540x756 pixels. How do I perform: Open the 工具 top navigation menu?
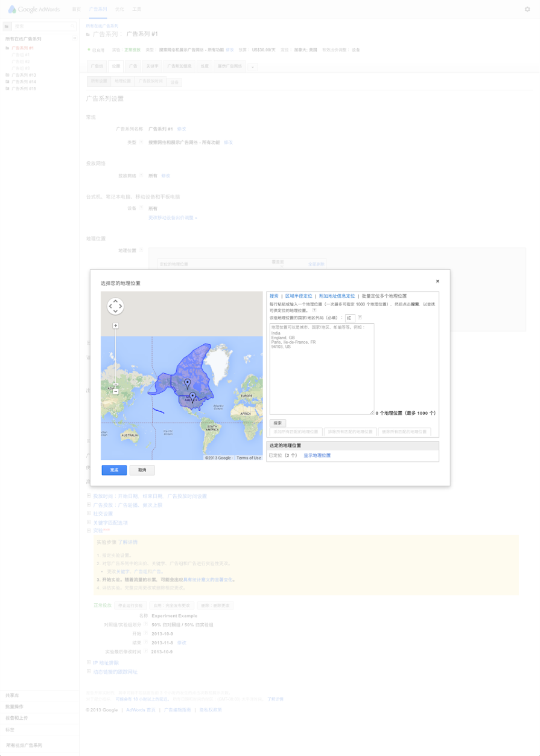click(136, 10)
